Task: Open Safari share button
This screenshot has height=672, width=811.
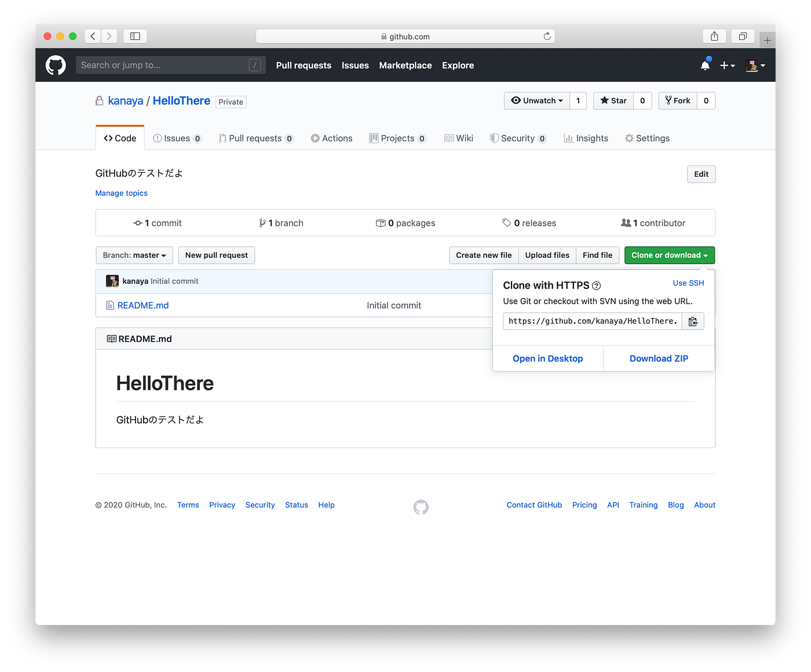Action: [714, 36]
